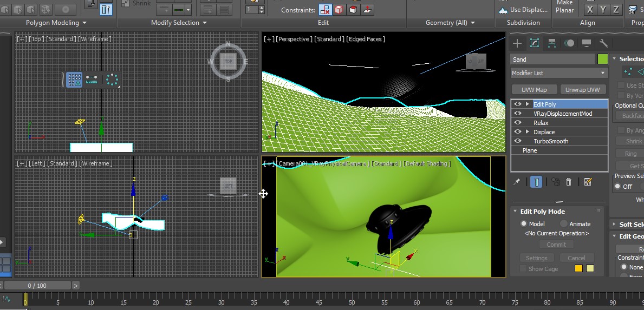Toggle Show End Result icon
The width and height of the screenshot is (644, 310).
click(x=536, y=182)
